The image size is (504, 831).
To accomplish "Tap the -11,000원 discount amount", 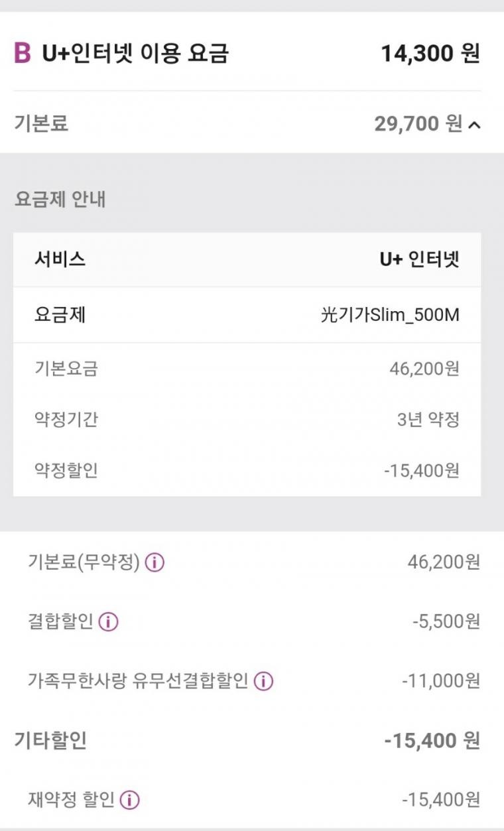I will (x=441, y=681).
